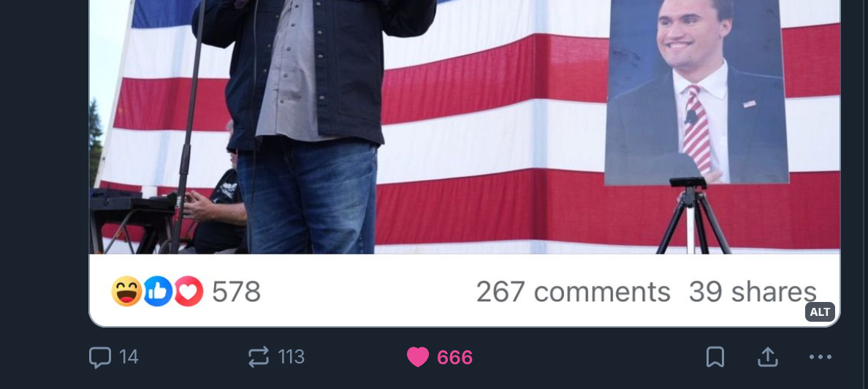Click the portrait poster above the tripod
This screenshot has width=868, height=389.
698,91
